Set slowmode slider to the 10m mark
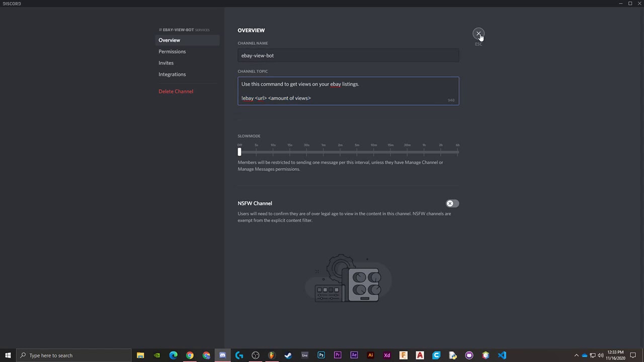This screenshot has height=362, width=644. (374, 151)
